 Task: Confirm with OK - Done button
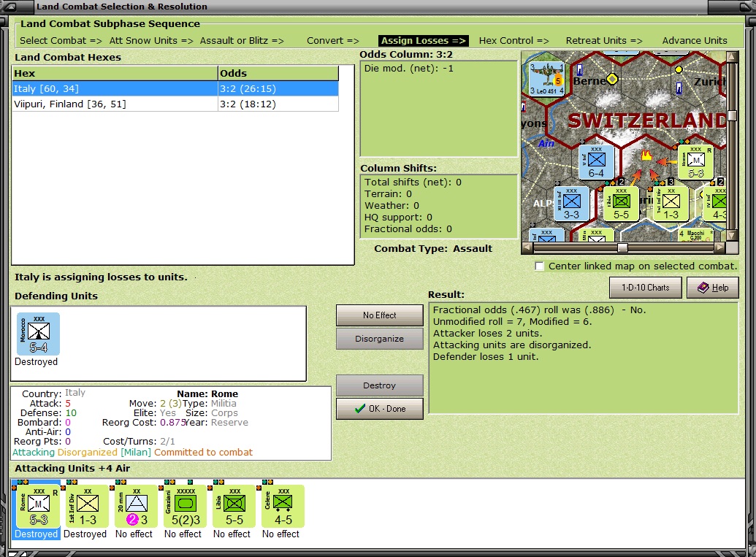coord(379,409)
